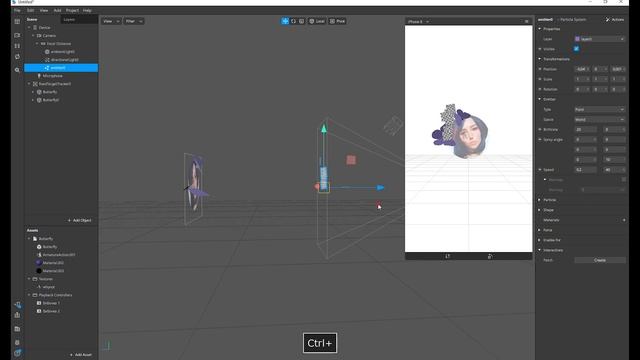This screenshot has height=360, width=640.
Task: Click the workspace layout icon in left sidebar
Action: (17, 22)
